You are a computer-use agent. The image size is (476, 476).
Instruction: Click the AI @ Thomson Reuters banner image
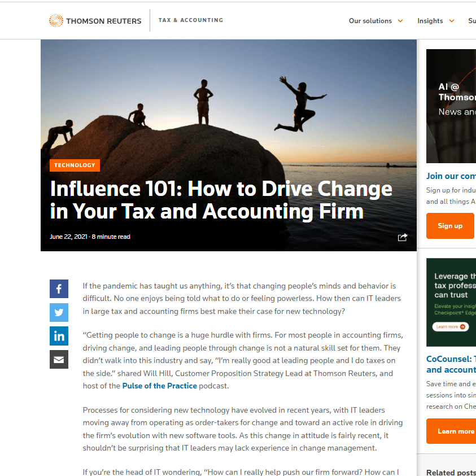[451, 106]
